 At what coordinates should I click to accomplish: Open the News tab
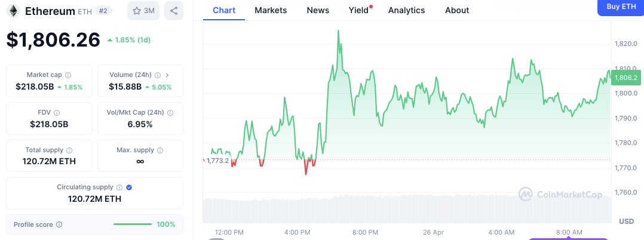pyautogui.click(x=318, y=10)
